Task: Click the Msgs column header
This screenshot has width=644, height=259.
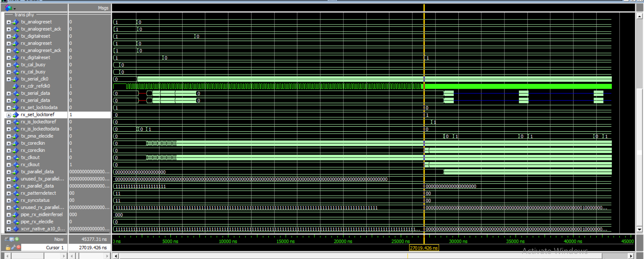Action: point(103,8)
